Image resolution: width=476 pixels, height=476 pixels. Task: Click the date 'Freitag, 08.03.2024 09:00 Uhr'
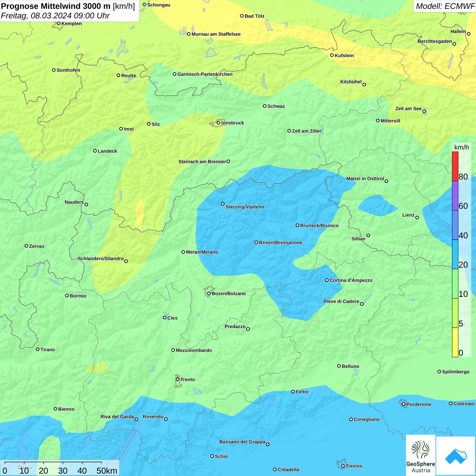(x=55, y=16)
